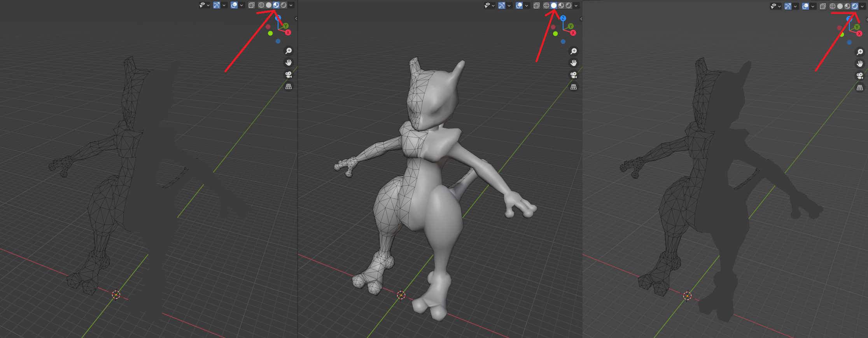This screenshot has width=868, height=338.
Task: Select material preview shading in left viewport
Action: coord(276,5)
